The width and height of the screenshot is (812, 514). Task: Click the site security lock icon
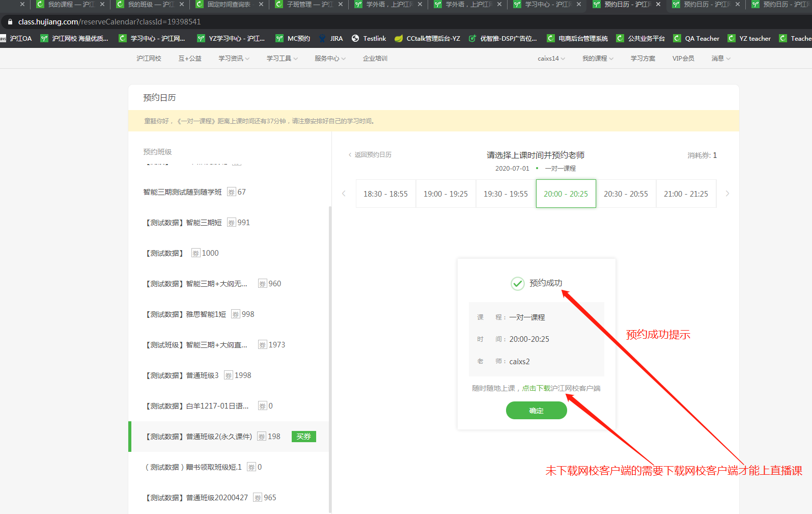pos(10,22)
